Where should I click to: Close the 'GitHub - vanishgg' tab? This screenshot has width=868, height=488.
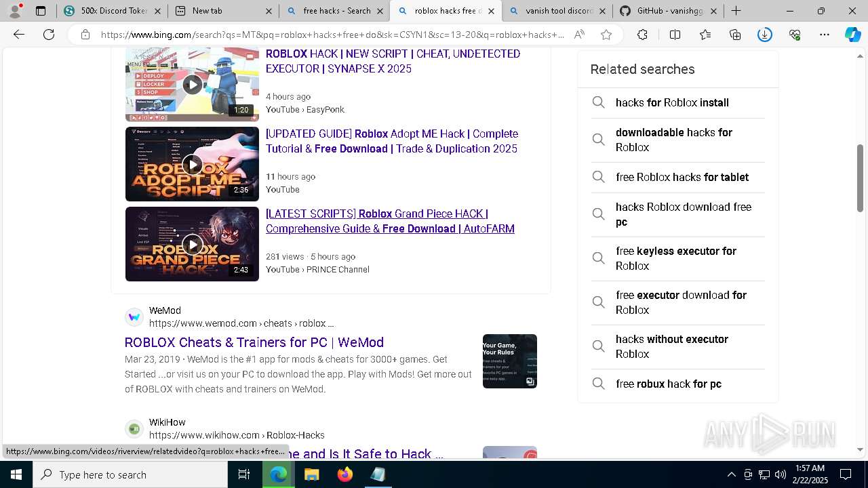coord(713,11)
